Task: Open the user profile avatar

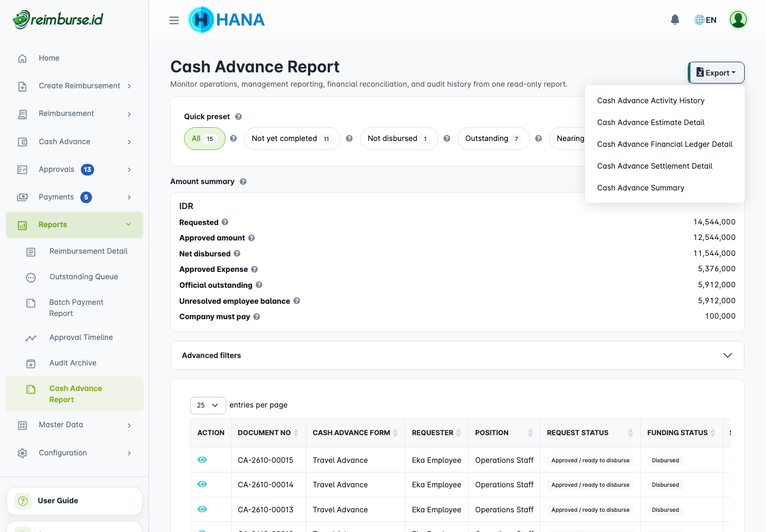Action: coord(738,20)
